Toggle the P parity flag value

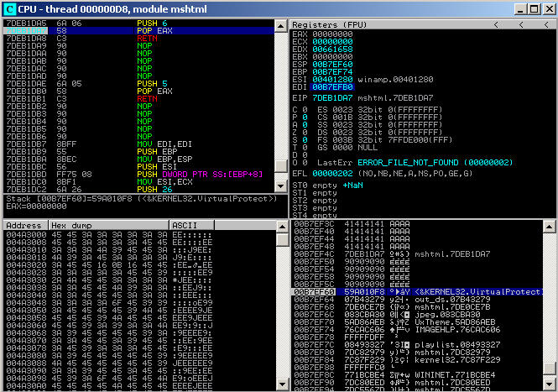[303, 116]
